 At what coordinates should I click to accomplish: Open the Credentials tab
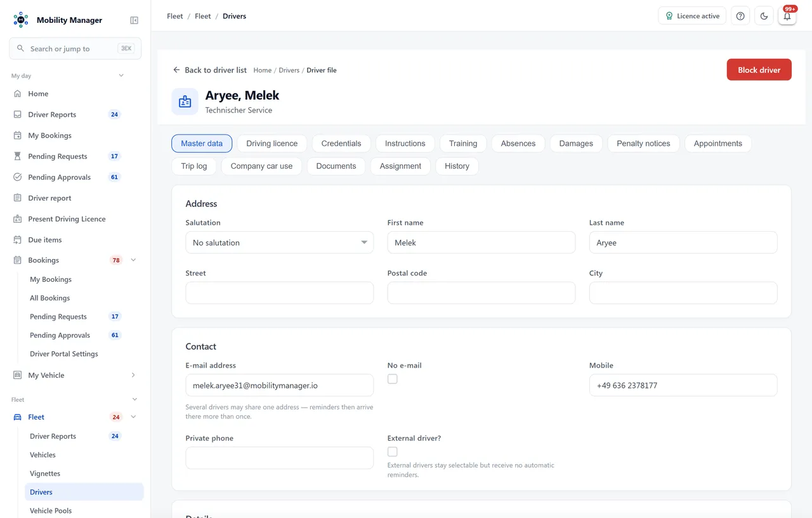click(x=341, y=143)
